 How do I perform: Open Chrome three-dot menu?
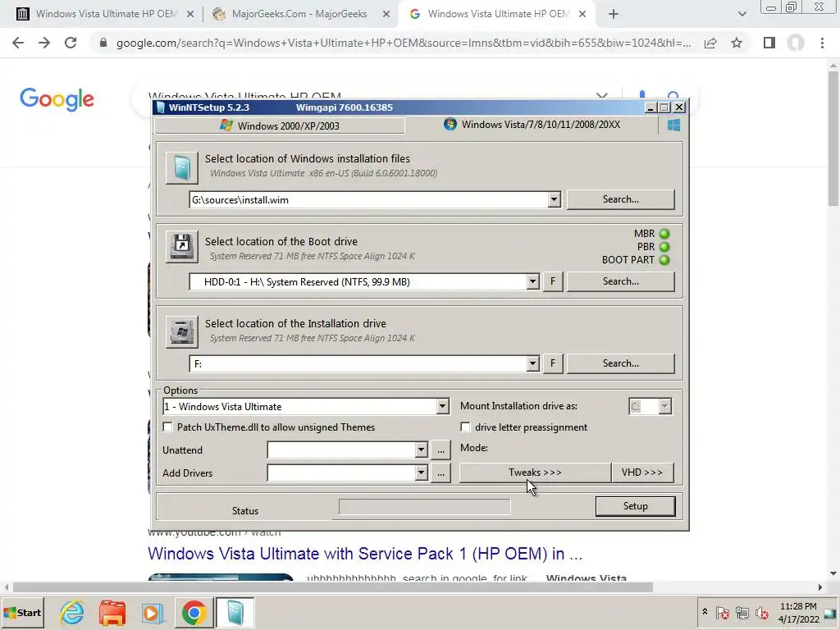click(822, 43)
